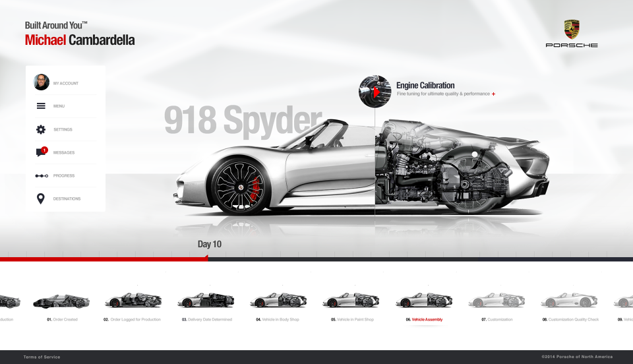Play the Engine Calibration video
Viewport: 633px width, 364px height.
click(x=375, y=92)
